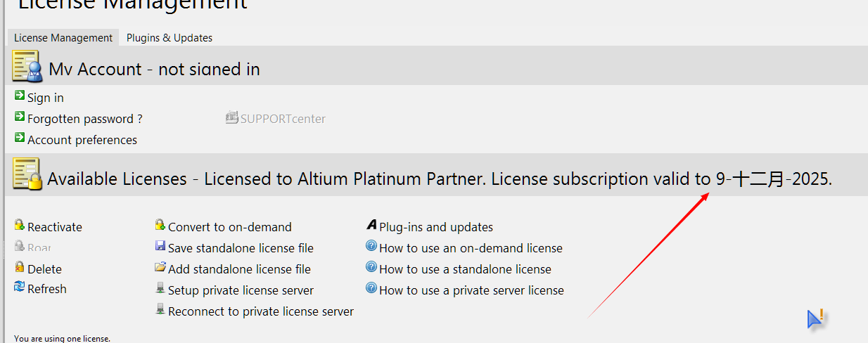
Task: Click Reconnect to private license server
Action: point(261,311)
